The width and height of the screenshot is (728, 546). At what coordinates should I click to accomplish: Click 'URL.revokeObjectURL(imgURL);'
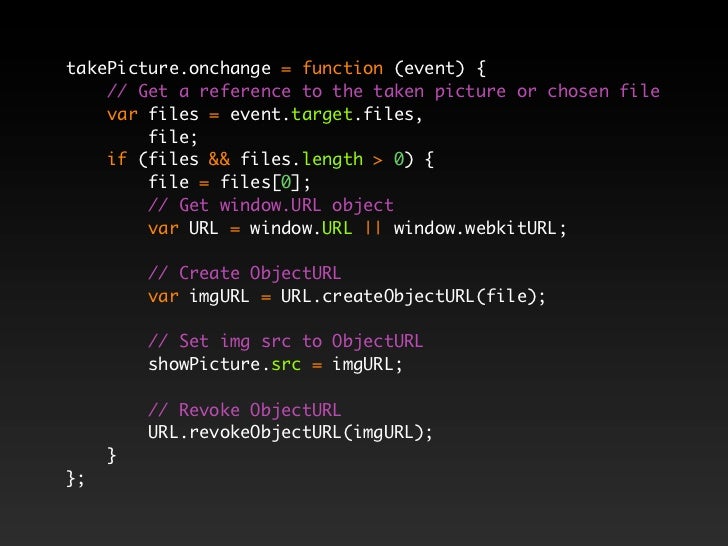click(290, 433)
